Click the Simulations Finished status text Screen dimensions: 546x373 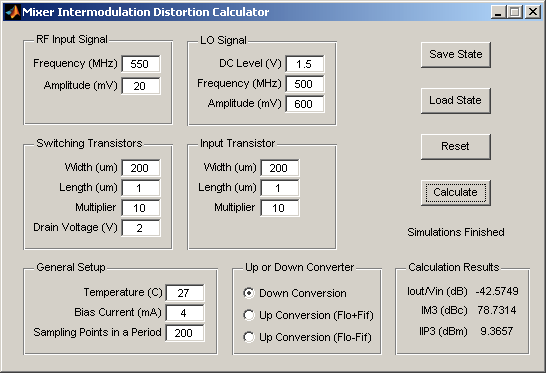456,232
